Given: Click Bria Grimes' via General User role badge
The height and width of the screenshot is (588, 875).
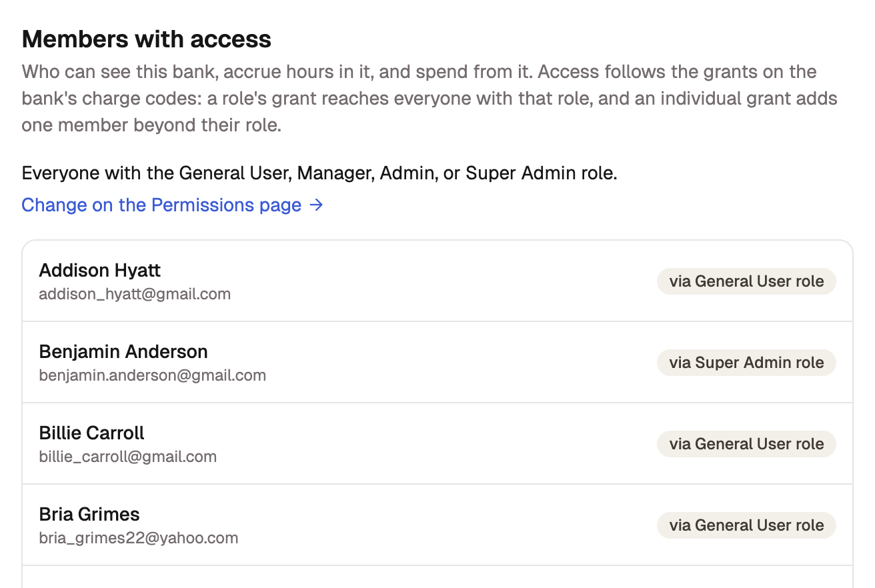Looking at the screenshot, I should click(x=746, y=525).
